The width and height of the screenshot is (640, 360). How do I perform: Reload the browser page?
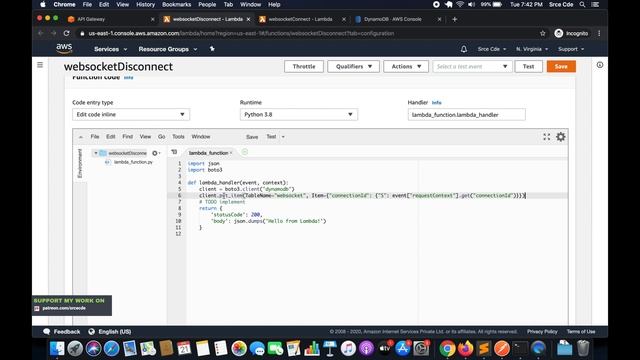(67, 33)
